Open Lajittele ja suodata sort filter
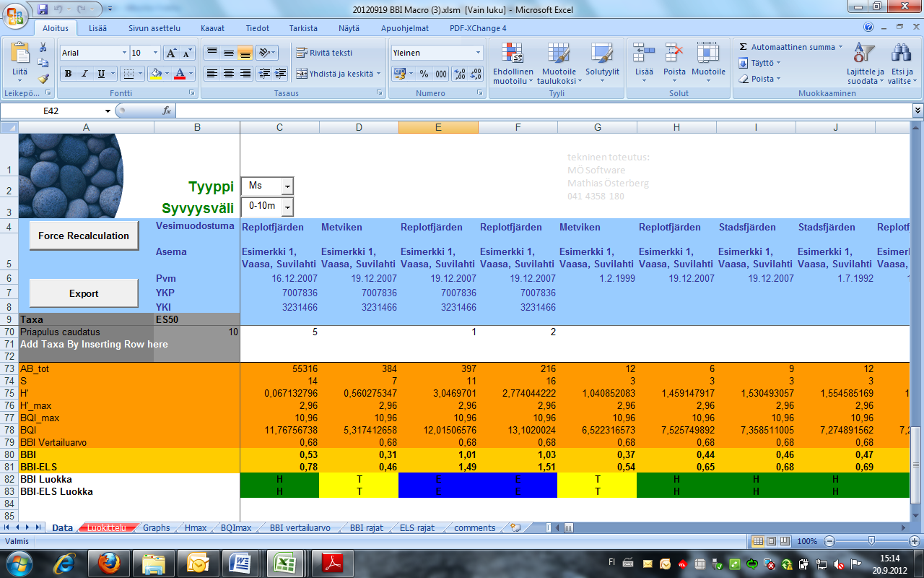924x578 pixels. (865, 63)
